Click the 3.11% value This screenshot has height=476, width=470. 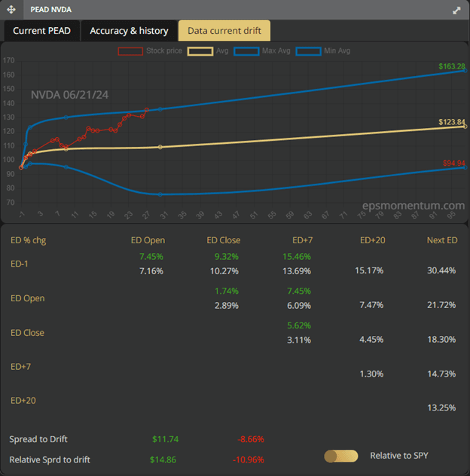point(299,340)
